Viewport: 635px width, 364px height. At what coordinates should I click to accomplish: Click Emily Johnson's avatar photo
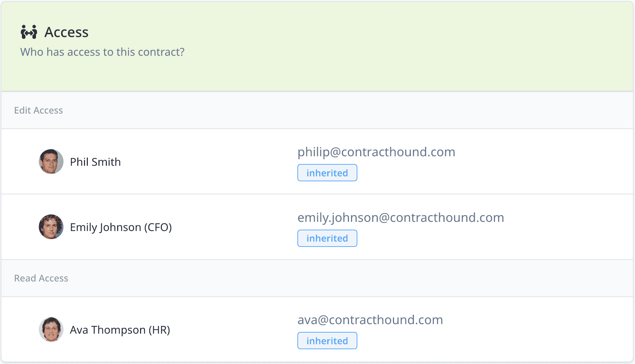[51, 227]
